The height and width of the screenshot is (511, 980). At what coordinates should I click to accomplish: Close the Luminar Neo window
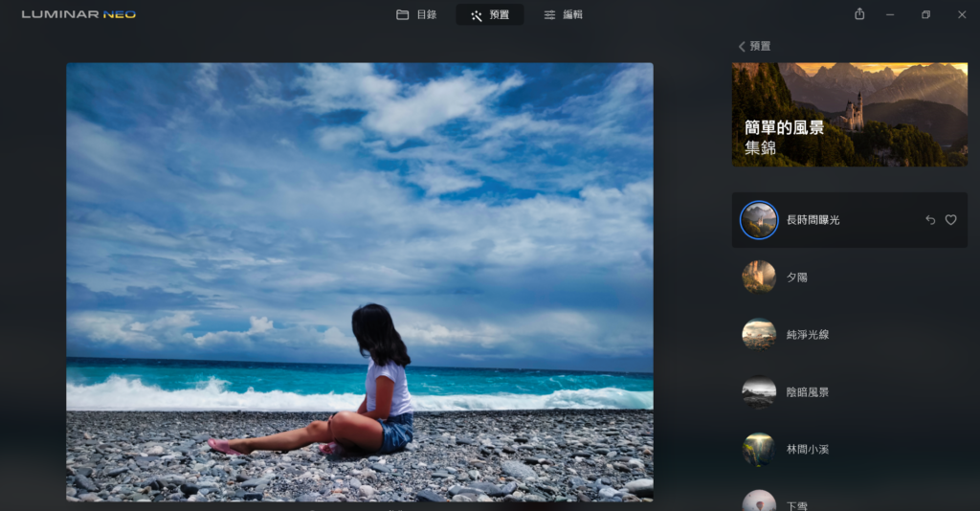pos(962,14)
